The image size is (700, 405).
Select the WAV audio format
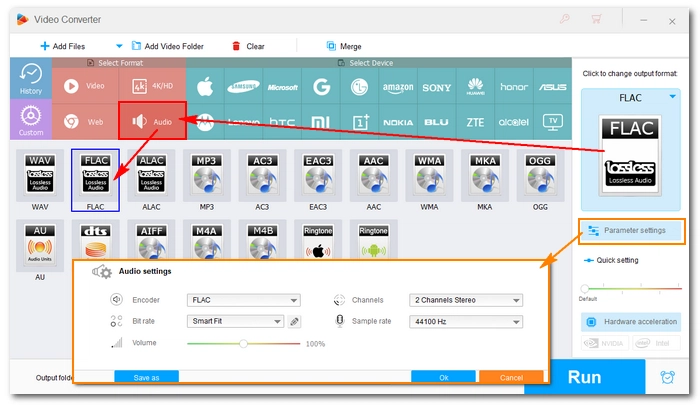[40, 175]
